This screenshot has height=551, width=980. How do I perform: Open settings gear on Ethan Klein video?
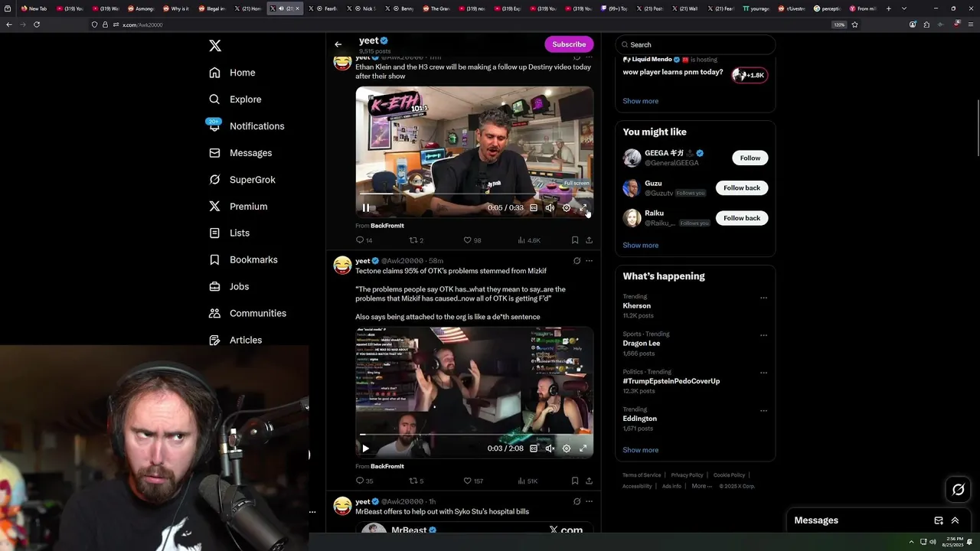(x=567, y=208)
